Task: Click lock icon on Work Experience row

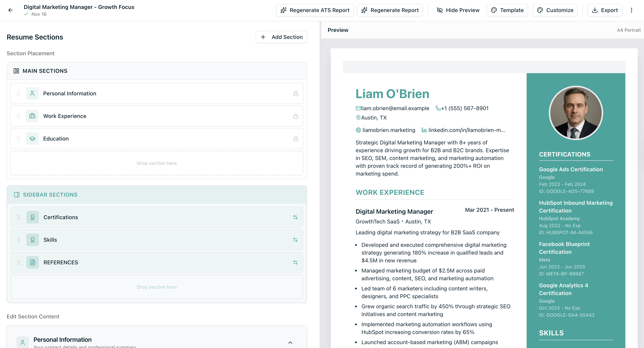Action: (296, 116)
